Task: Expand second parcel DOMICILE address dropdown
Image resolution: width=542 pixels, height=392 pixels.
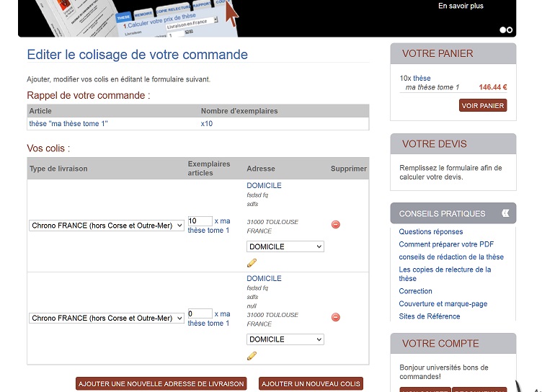Action: [285, 339]
